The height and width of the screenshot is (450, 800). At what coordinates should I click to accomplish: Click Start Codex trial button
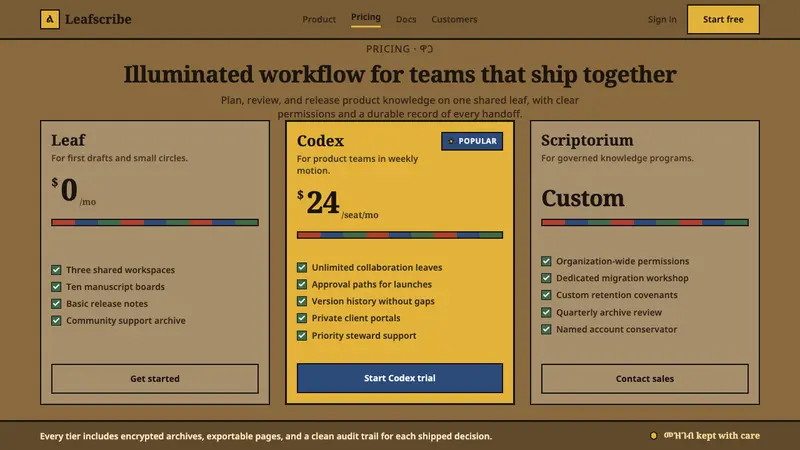[x=399, y=378]
